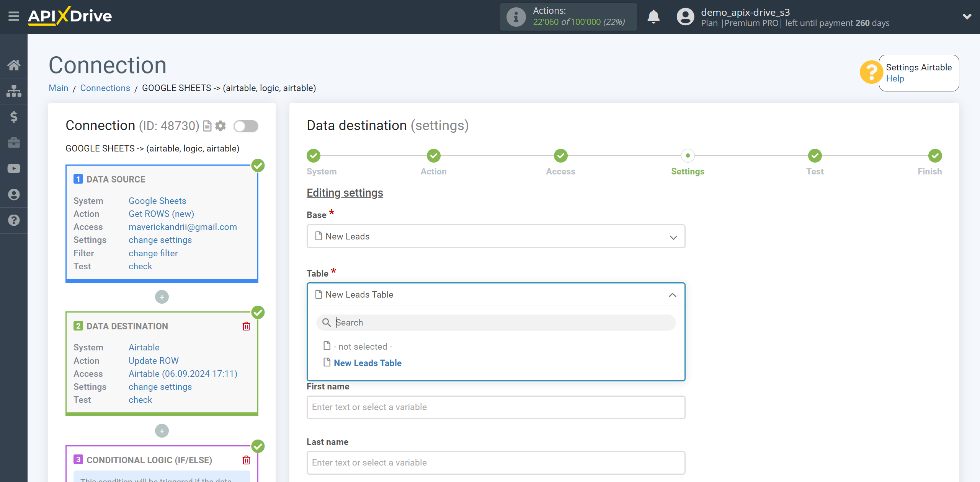This screenshot has width=980, height=482.
Task: Go to Access step
Action: [560, 156]
